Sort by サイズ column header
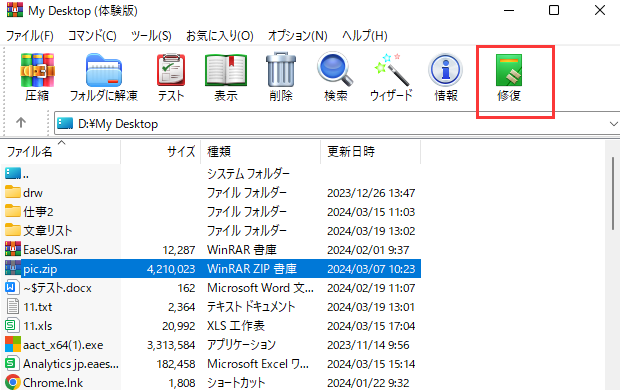 click(x=161, y=151)
